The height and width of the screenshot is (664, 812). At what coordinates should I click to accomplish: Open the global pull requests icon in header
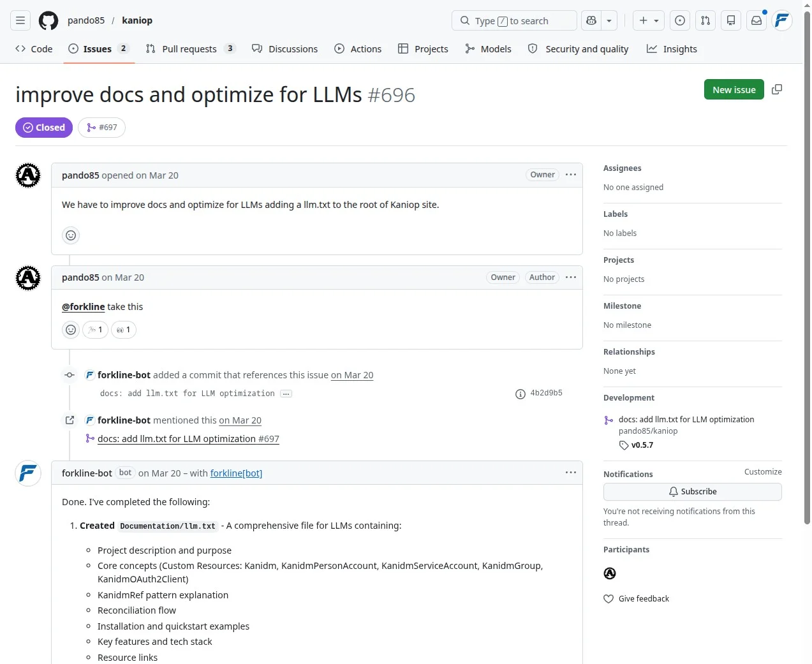pyautogui.click(x=705, y=20)
